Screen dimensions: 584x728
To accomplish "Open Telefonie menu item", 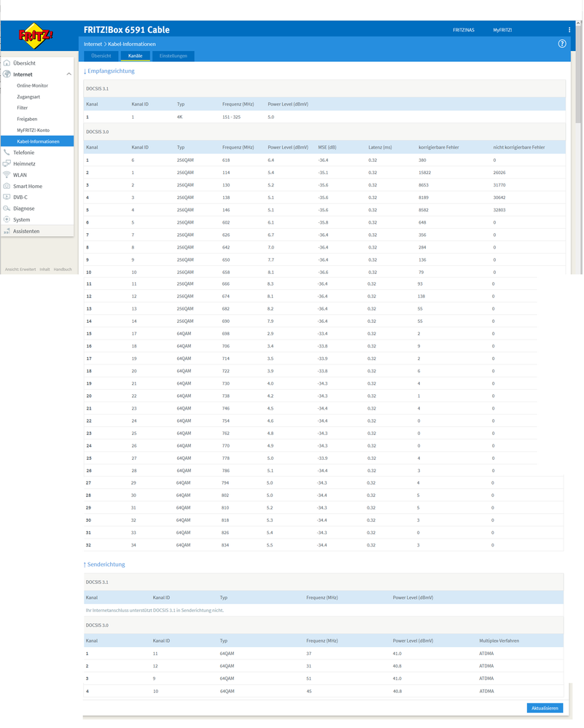I will point(23,152).
